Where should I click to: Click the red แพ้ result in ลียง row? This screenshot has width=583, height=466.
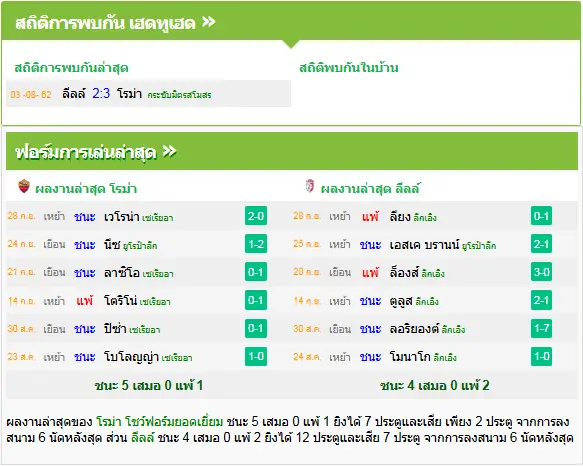370,216
